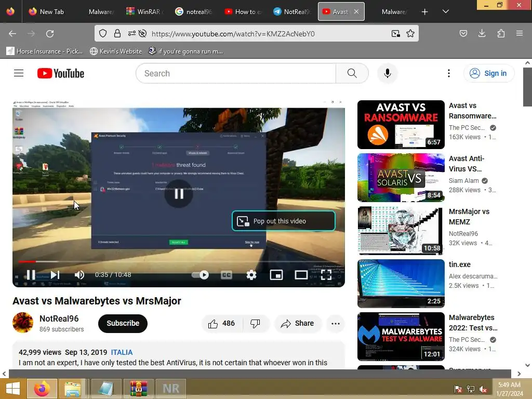This screenshot has height=399, width=532.
Task: Open the ITALIA location link
Action: tap(122, 352)
